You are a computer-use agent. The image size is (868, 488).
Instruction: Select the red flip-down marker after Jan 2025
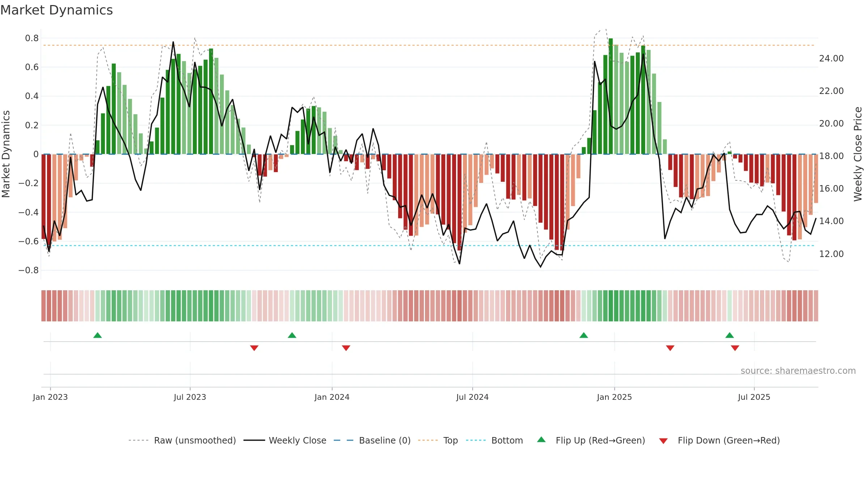tap(670, 348)
